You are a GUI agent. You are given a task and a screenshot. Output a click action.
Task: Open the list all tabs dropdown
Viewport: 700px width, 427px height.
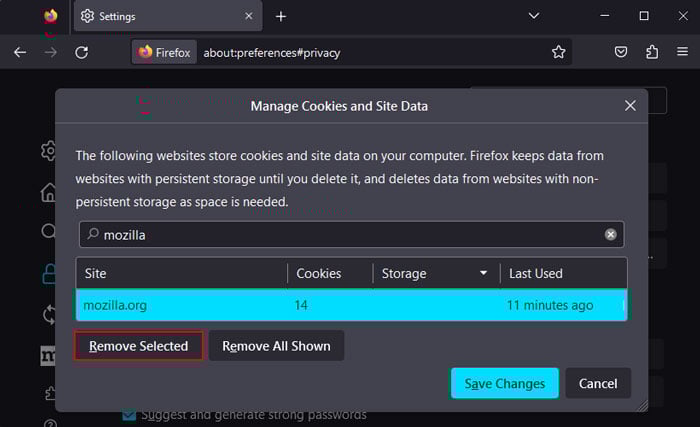[534, 16]
